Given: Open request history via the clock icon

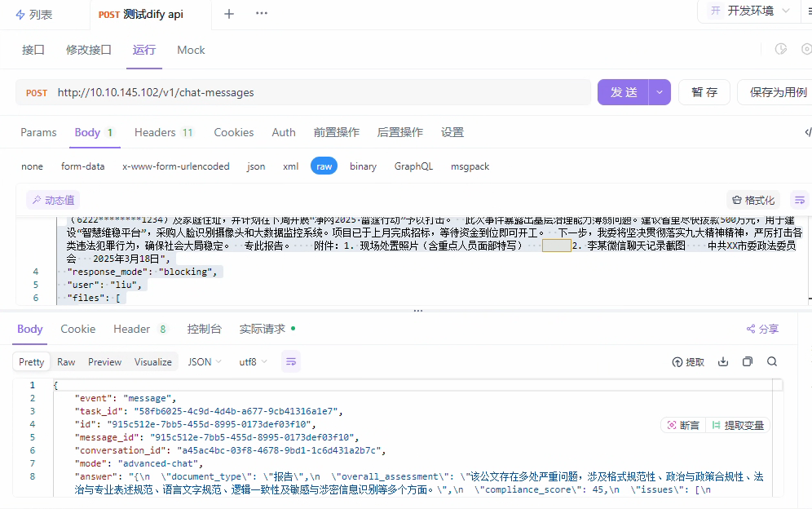Looking at the screenshot, I should click(x=780, y=50).
